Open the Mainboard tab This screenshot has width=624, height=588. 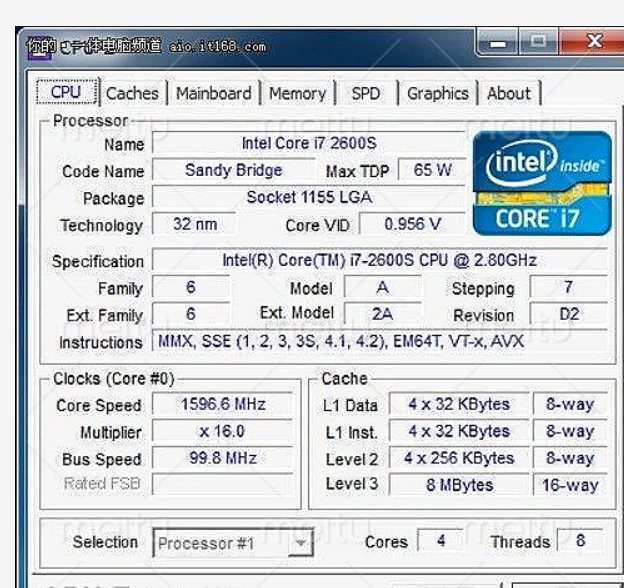pyautogui.click(x=214, y=93)
